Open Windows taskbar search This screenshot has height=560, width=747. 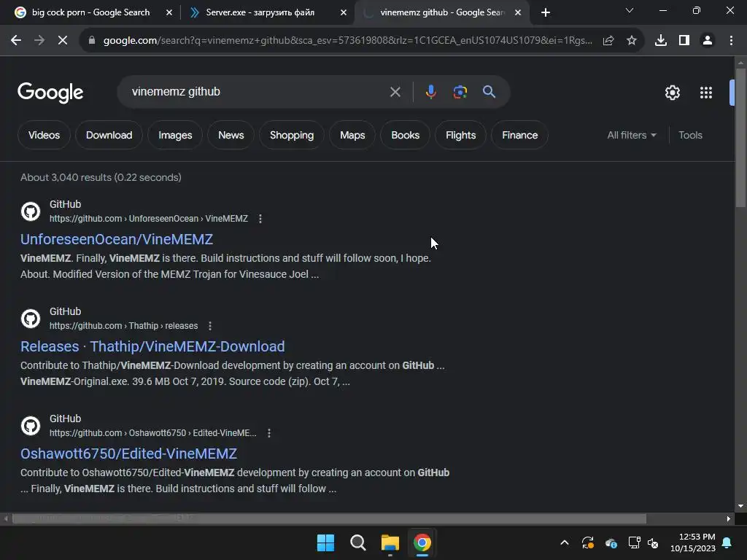click(x=357, y=542)
